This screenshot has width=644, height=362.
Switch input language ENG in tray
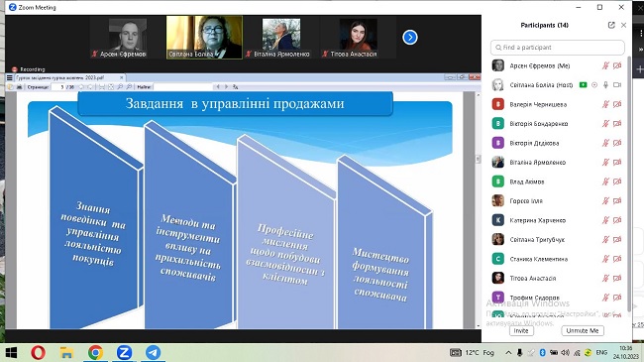[x=601, y=352]
